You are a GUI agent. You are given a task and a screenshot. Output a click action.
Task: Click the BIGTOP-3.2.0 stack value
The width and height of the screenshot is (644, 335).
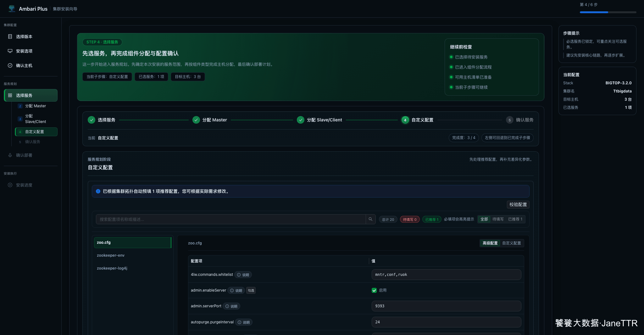coord(619,83)
